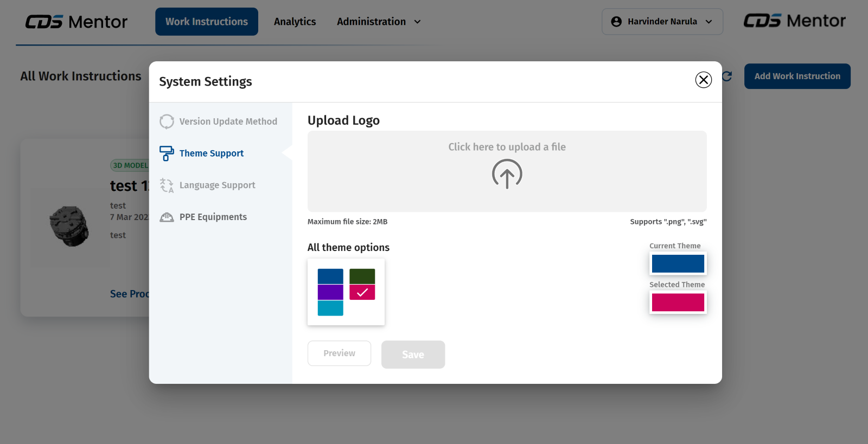
Task: Switch to the Work Instructions tab
Action: click(207, 22)
